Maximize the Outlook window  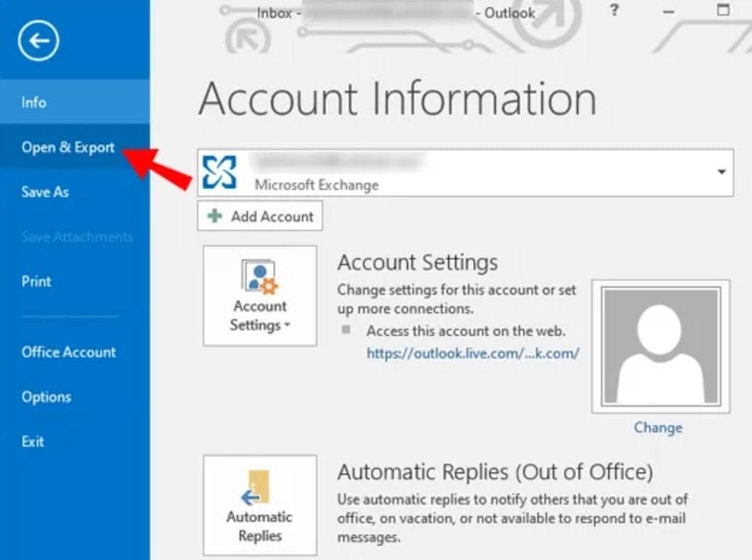point(723,10)
